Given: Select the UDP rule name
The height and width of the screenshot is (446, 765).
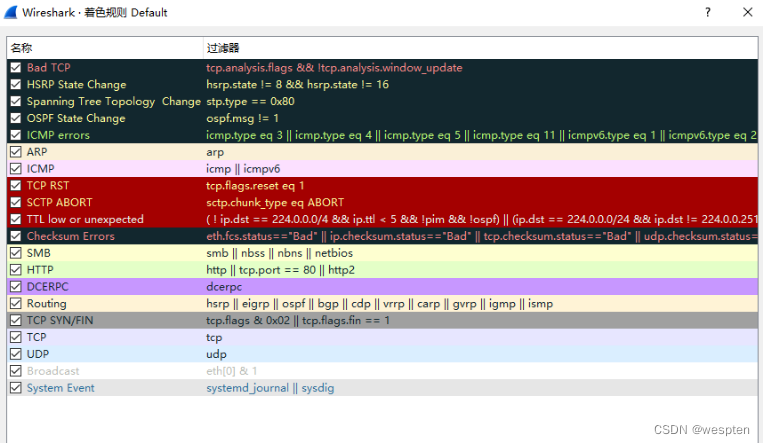Looking at the screenshot, I should 38,354.
